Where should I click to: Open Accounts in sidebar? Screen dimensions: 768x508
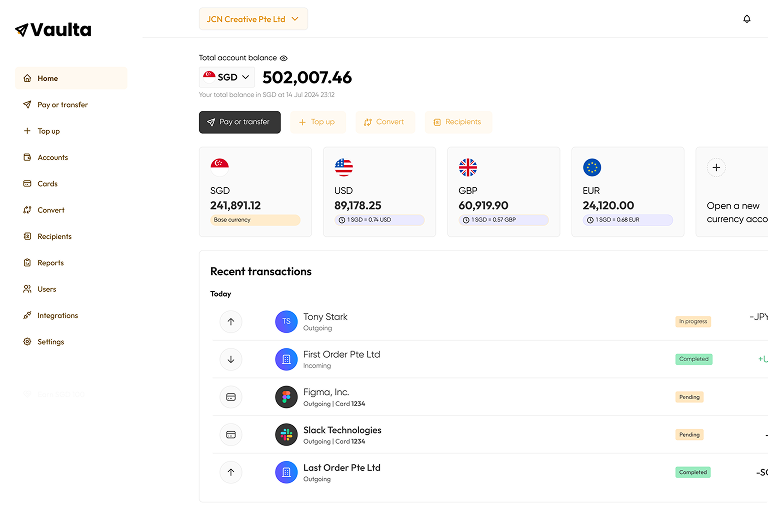click(x=72, y=157)
